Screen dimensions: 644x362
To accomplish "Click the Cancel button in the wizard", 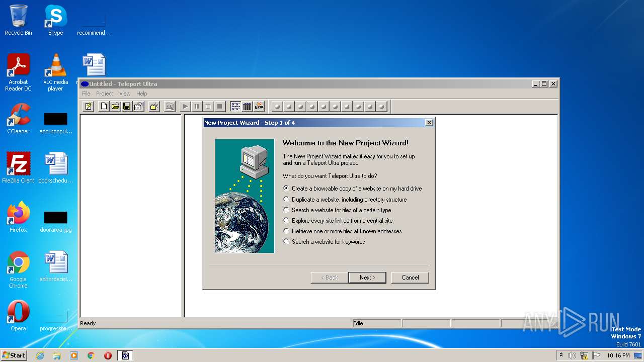I will tap(410, 278).
